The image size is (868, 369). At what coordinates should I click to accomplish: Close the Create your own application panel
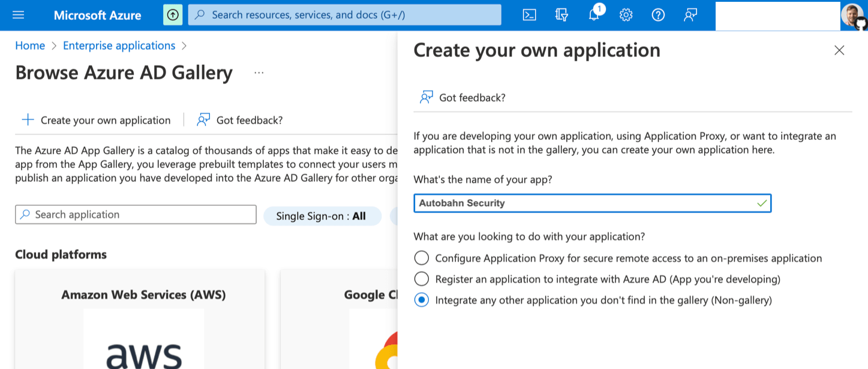tap(839, 50)
